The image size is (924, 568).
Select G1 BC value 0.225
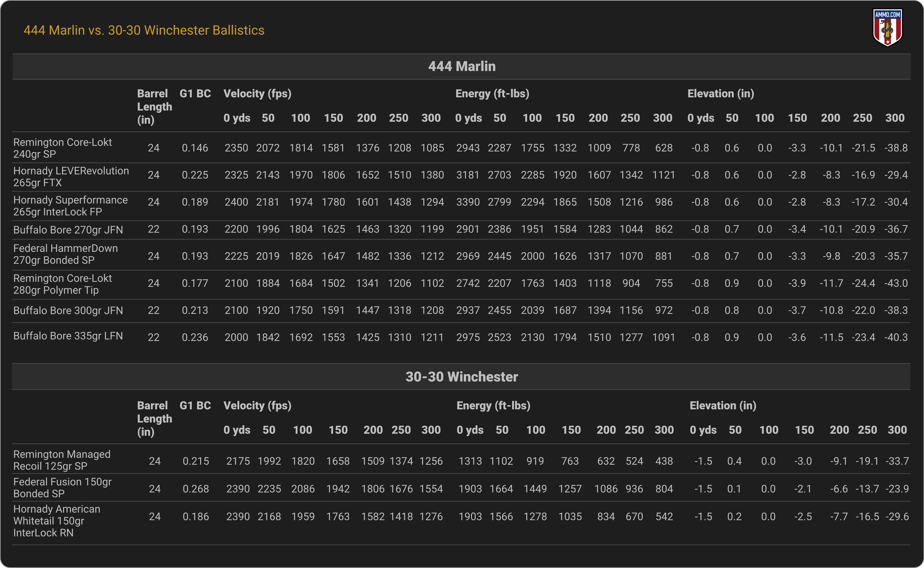tap(195, 175)
